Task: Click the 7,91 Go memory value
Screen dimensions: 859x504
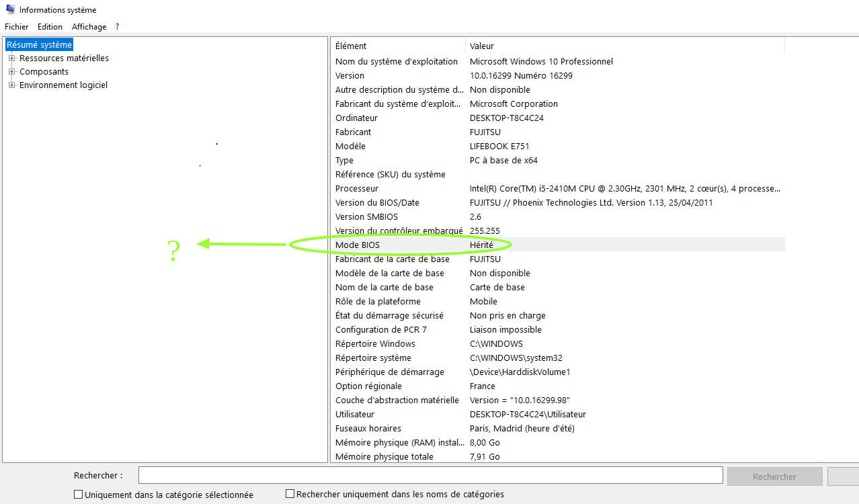Action: click(x=485, y=457)
